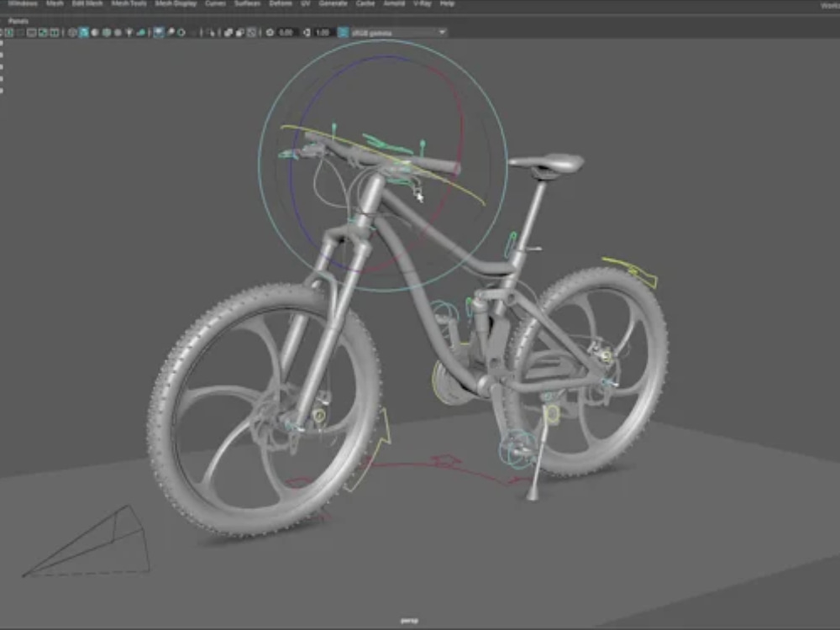Click the exposure icon before 0.00 field
The image size is (840, 630).
(x=270, y=33)
